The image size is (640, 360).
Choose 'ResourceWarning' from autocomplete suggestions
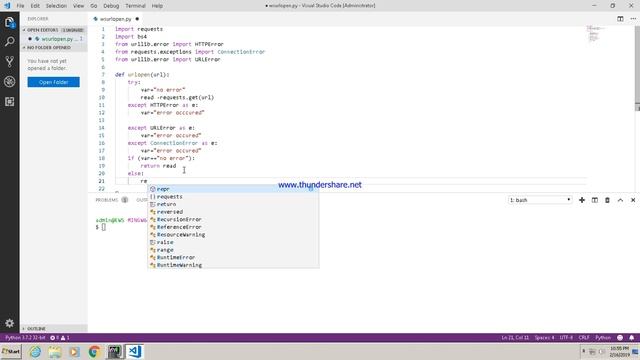[233, 235]
